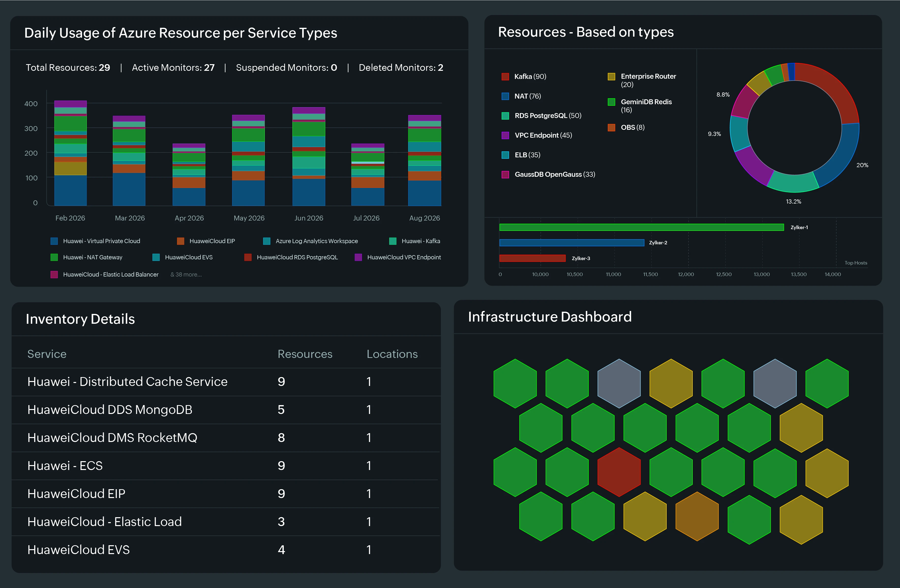Screen dimensions: 900x588
Task: Click the Active Monitors: 27 stat
Action: (173, 68)
